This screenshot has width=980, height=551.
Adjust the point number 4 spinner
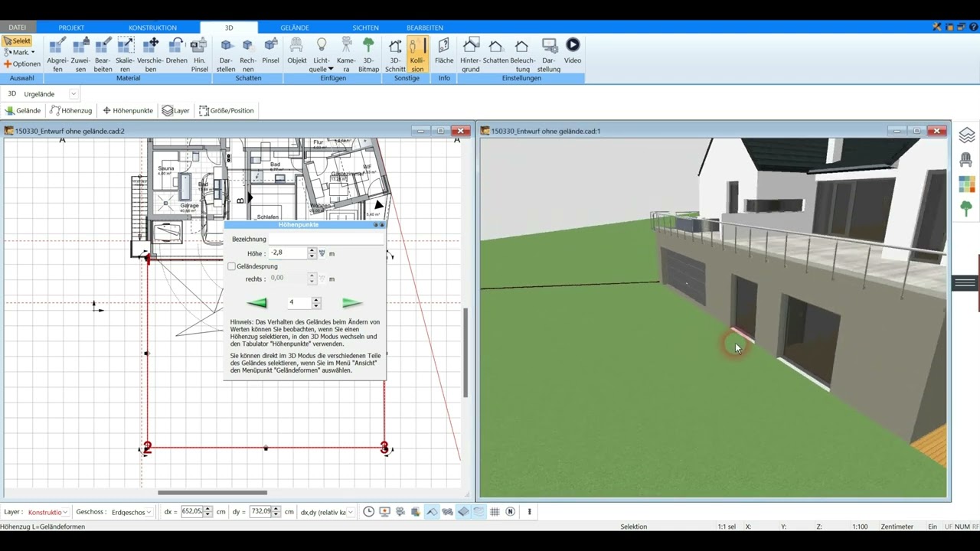(316, 302)
